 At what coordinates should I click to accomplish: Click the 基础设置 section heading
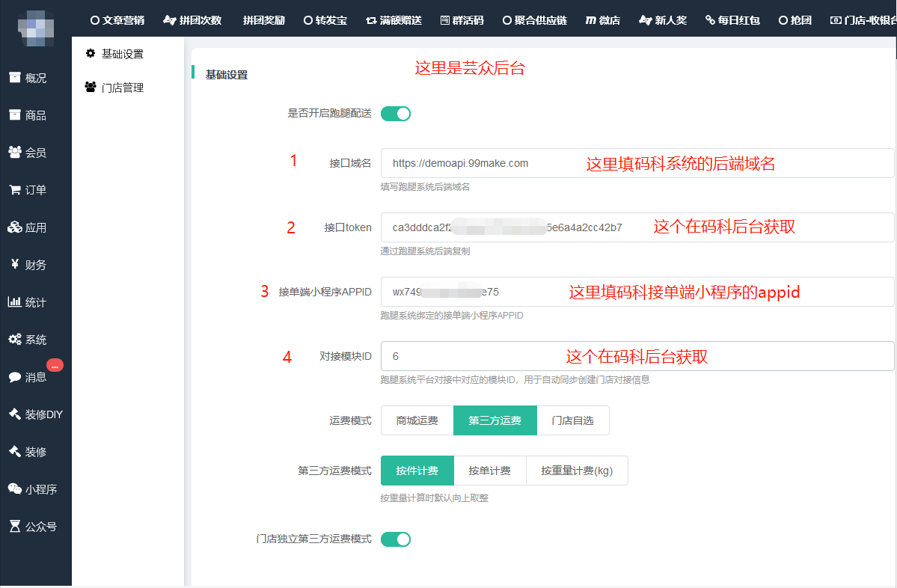point(227,75)
